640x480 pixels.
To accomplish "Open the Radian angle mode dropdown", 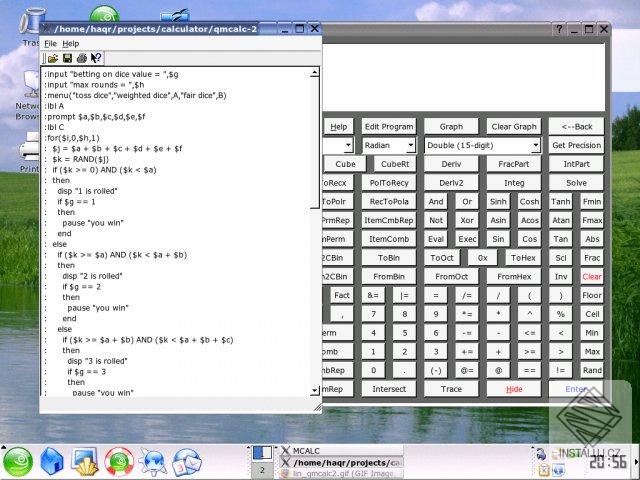I will pyautogui.click(x=389, y=145).
